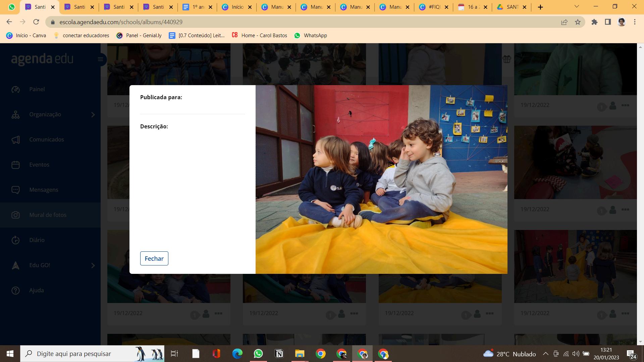
Task: Open the Eventos calendar icon
Action: (16, 165)
